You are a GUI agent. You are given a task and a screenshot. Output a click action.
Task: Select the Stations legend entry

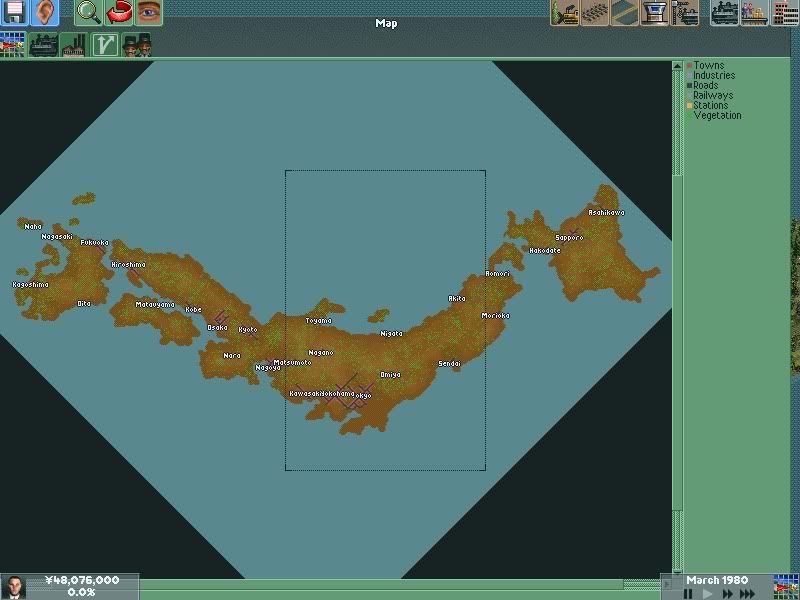708,105
